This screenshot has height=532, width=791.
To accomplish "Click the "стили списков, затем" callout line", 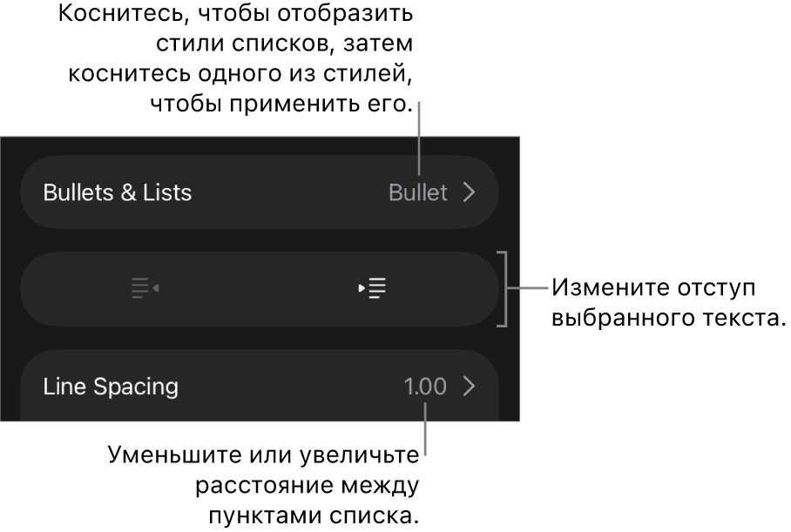I will click(x=285, y=44).
